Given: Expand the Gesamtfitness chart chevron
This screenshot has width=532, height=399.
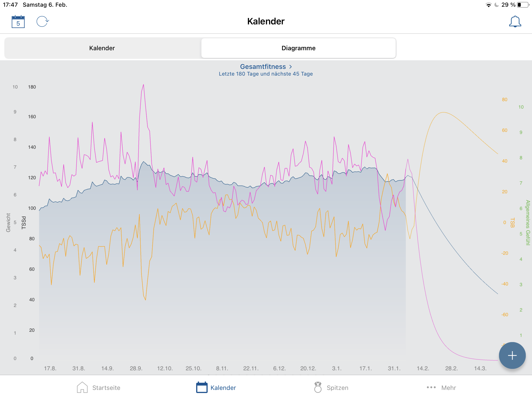Looking at the screenshot, I should (291, 67).
